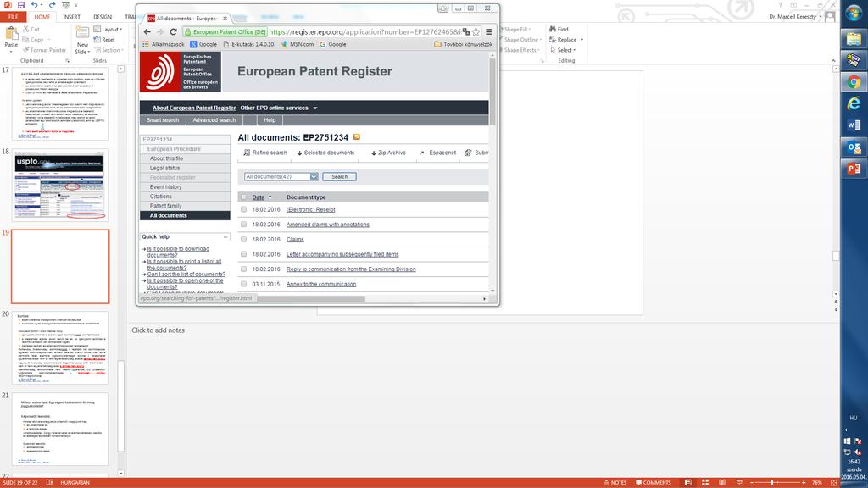This screenshot has height=488, width=868.
Task: Switch to Slide Sorter view
Action: pos(705,482)
